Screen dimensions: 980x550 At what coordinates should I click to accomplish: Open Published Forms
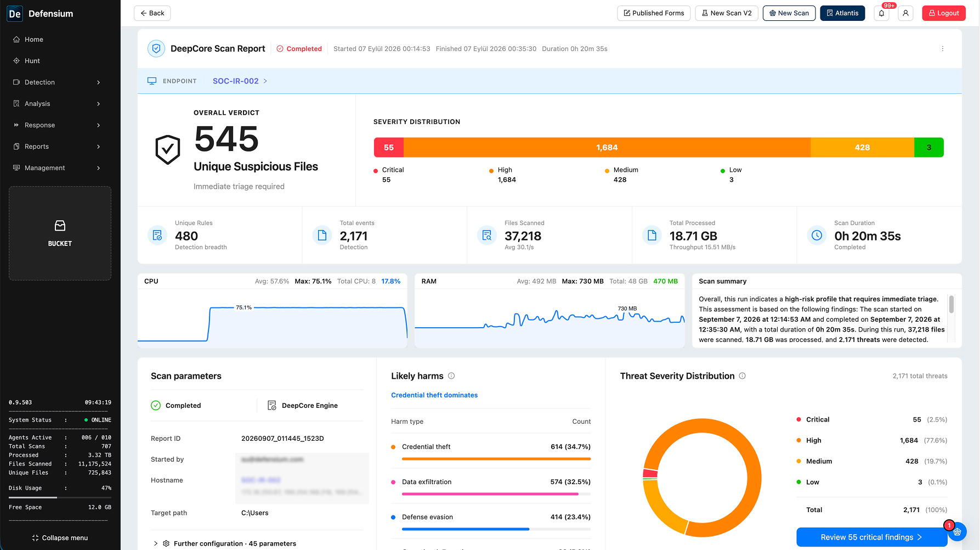[654, 13]
